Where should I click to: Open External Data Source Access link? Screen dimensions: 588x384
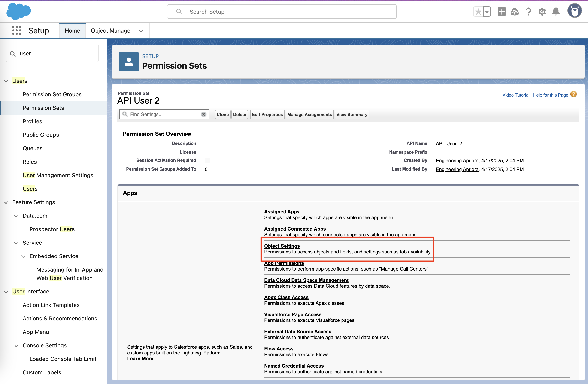298,331
